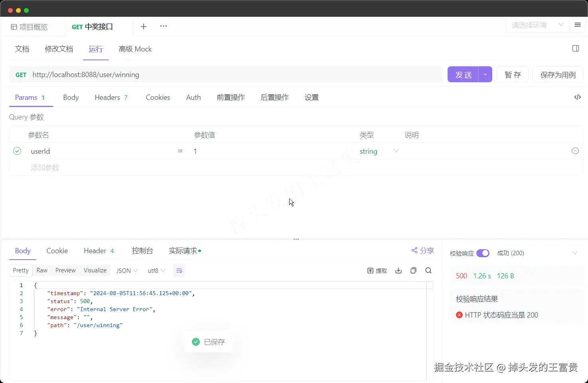
Task: Click the 暂存 button
Action: click(x=513, y=75)
